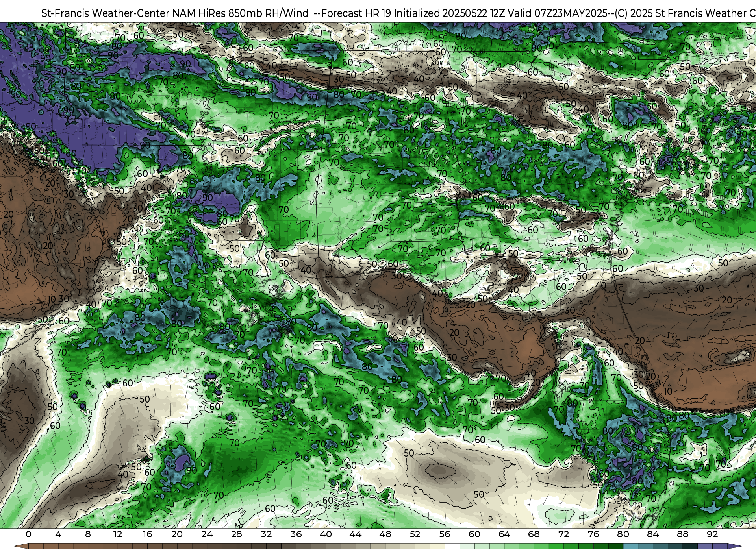Click the colorbar label '28'
Viewport: 756px width, 551px height.
pyautogui.click(x=237, y=534)
